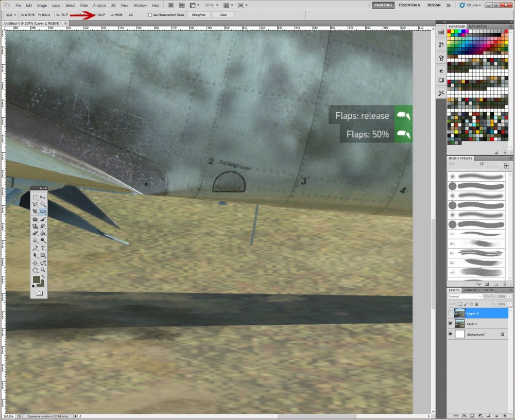Click the Straighten button
The image size is (515, 420).
click(x=199, y=15)
